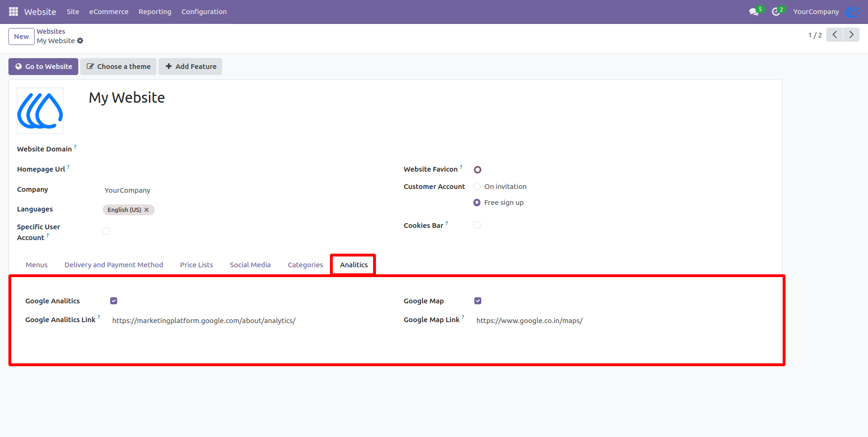Select the On invitation radio option

pyautogui.click(x=477, y=187)
